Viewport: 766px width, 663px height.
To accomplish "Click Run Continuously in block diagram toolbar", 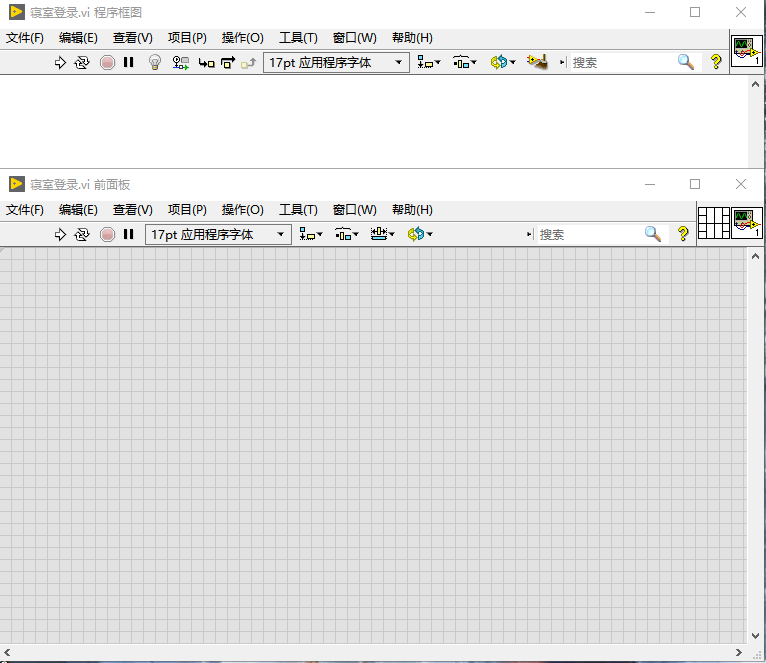I will tap(82, 63).
